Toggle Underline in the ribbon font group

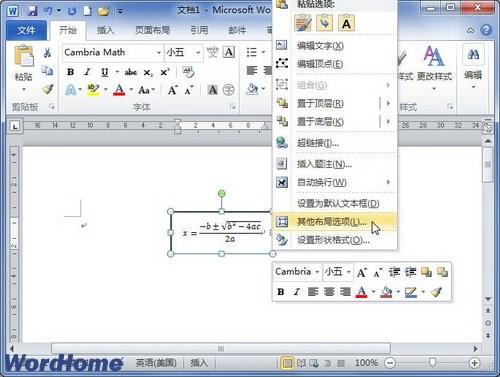coord(105,72)
